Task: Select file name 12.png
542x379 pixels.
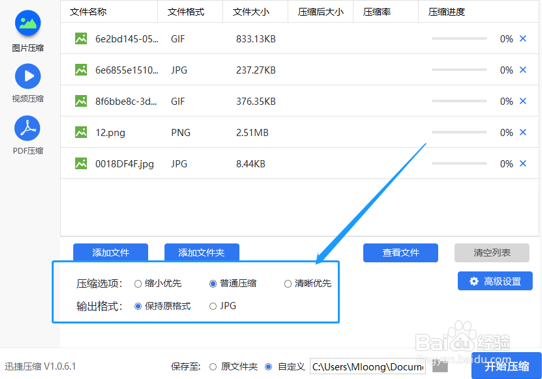Action: (110, 133)
